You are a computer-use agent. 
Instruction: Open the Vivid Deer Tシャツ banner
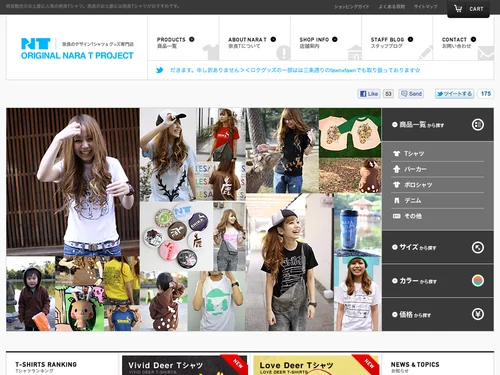pyautogui.click(x=185, y=365)
